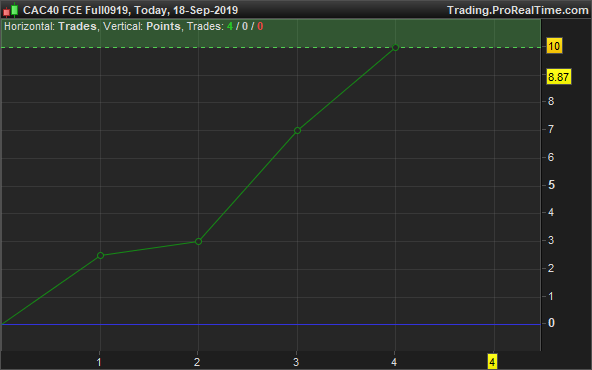Select the equity curve point at trade 4

395,48
